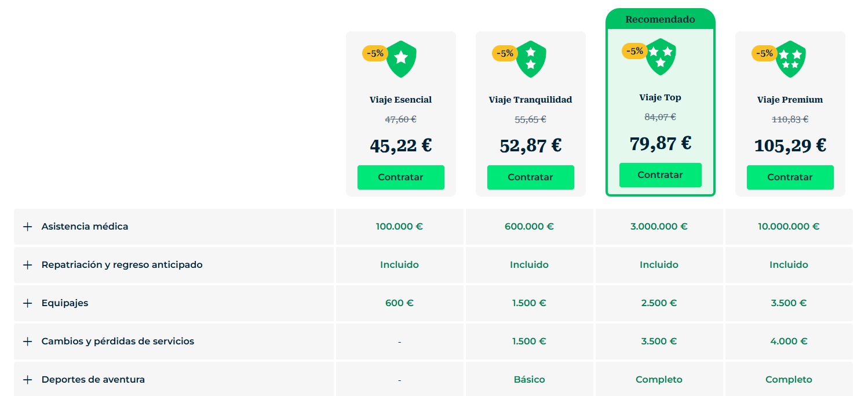Click the -5% discount badge on Viaje Esencial

pos(375,53)
